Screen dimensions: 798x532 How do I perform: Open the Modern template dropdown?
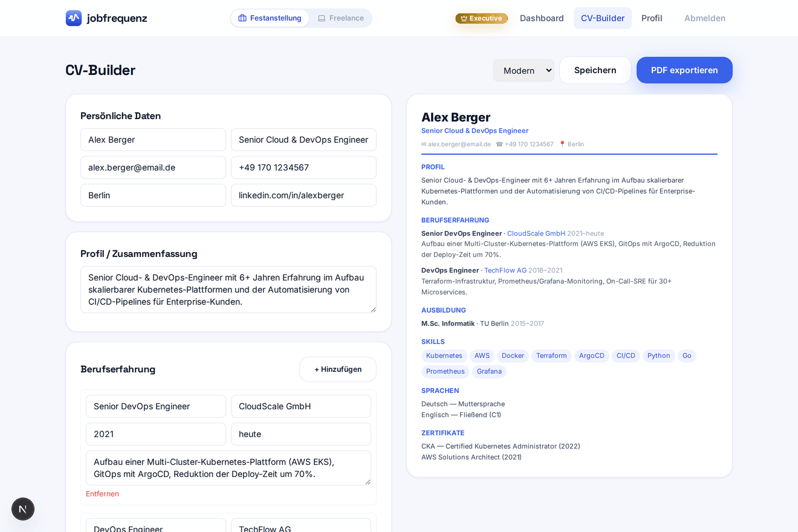tap(524, 70)
